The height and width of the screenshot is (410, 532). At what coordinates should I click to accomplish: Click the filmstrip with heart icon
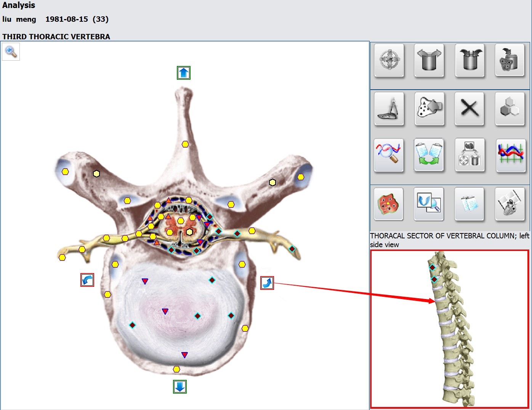pos(510,204)
